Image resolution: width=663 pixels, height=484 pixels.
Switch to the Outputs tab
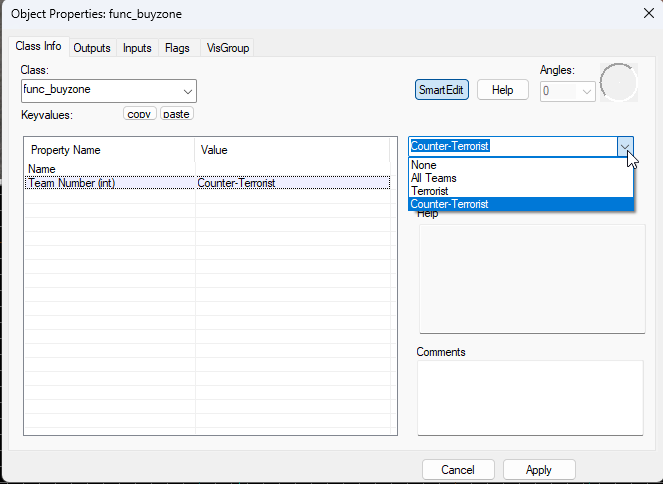coord(92,48)
